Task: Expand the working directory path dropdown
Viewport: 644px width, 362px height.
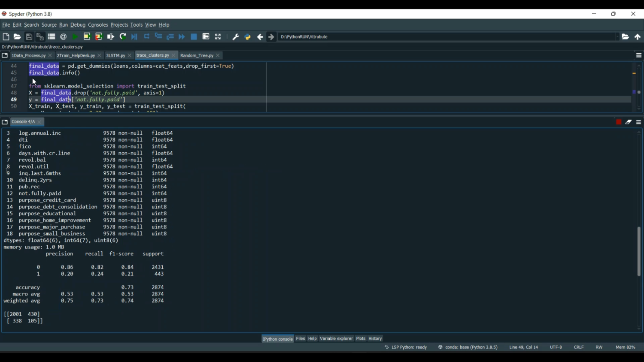Action: 617,37
